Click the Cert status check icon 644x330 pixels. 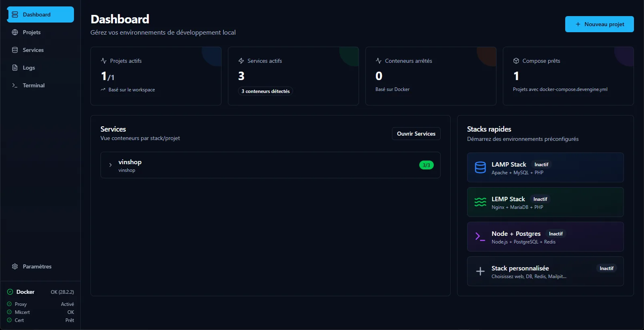click(9, 320)
